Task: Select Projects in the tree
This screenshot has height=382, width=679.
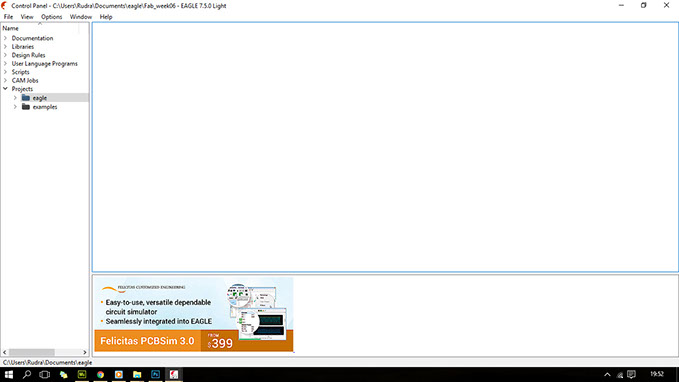Action: coord(22,89)
